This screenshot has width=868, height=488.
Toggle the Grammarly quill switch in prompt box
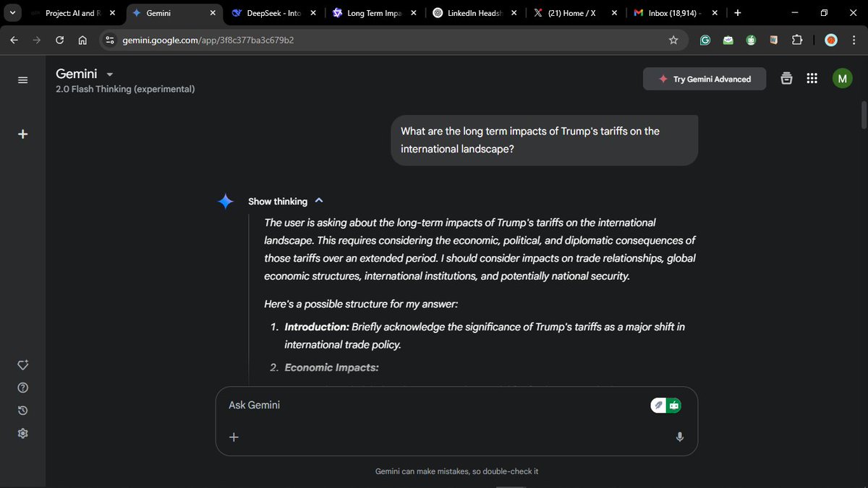[658, 406]
